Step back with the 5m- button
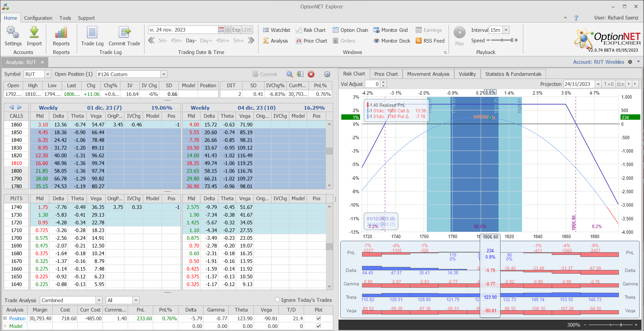The width and height of the screenshot is (644, 331). 163,41
